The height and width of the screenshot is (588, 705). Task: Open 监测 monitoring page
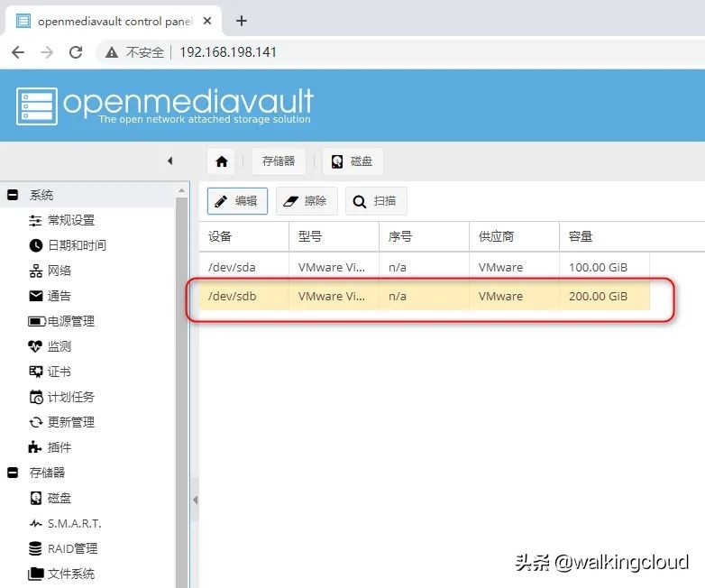[60, 346]
